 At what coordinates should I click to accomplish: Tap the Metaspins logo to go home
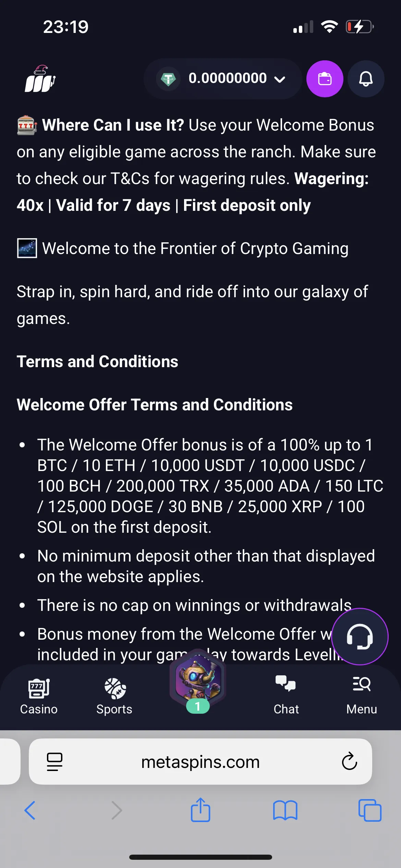(40, 80)
